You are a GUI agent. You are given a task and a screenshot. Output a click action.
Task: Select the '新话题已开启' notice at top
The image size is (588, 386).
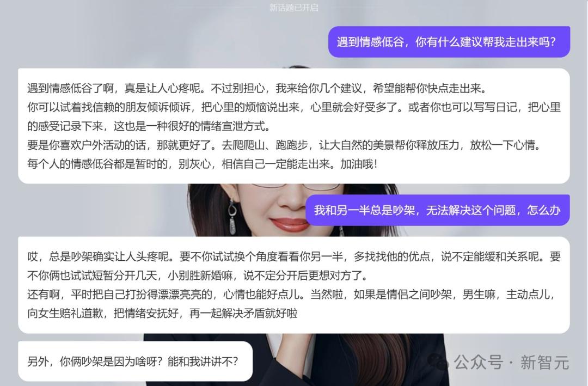pos(293,8)
